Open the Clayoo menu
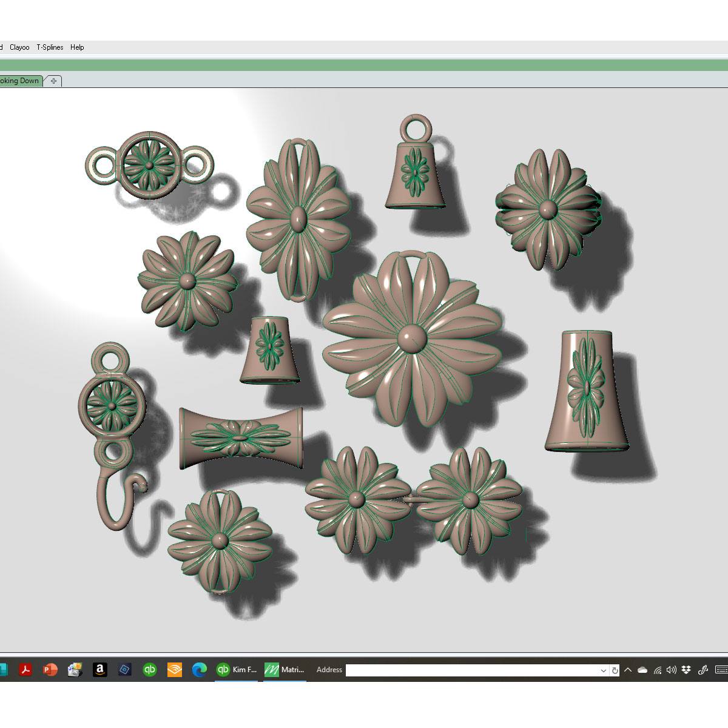 click(x=19, y=47)
